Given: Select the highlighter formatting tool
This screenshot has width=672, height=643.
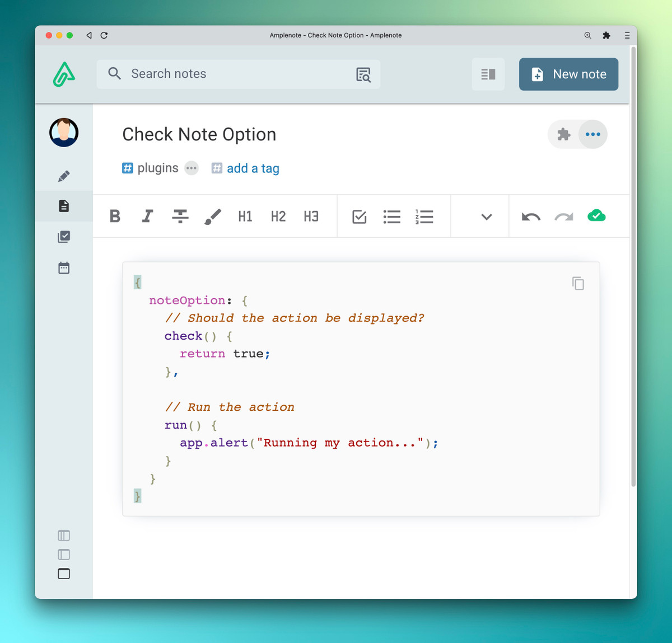Looking at the screenshot, I should [x=213, y=216].
